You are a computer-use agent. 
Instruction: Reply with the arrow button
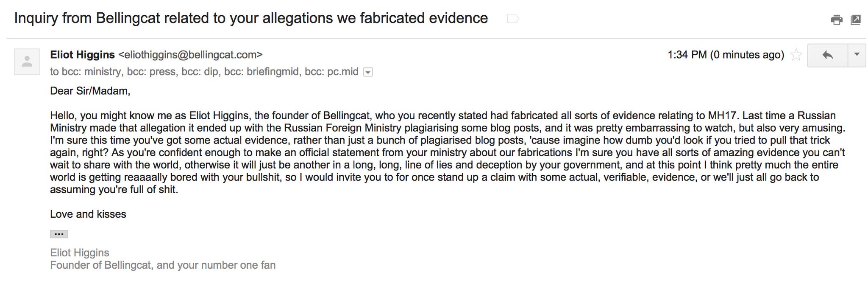coord(827,55)
